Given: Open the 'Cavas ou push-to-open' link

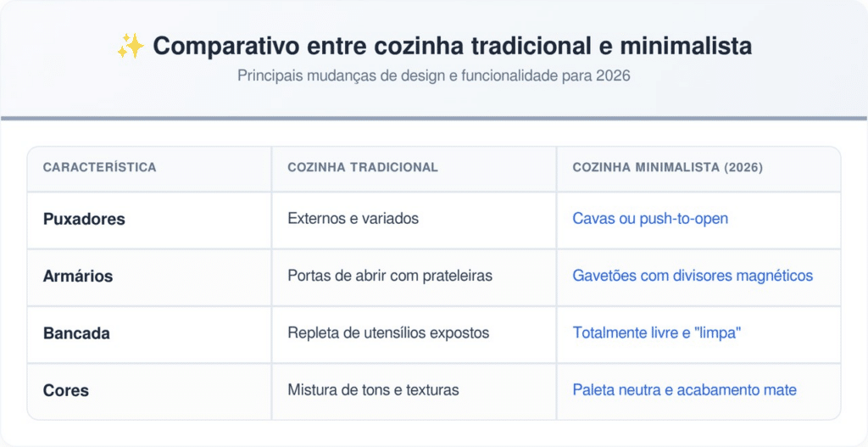Looking at the screenshot, I should (650, 219).
